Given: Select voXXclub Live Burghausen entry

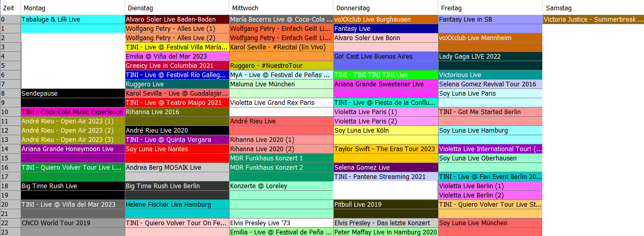Looking at the screenshot, I should click(x=385, y=20).
